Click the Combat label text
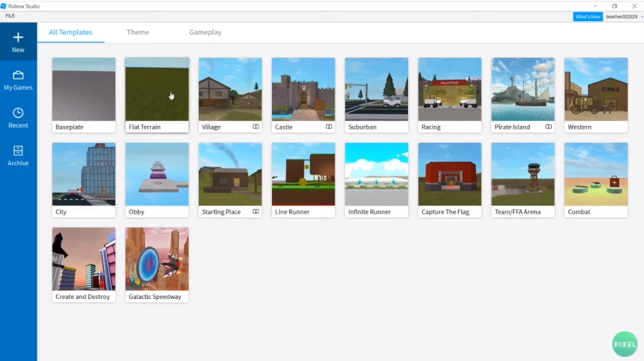Viewport: 644px width, 361px height. point(579,212)
